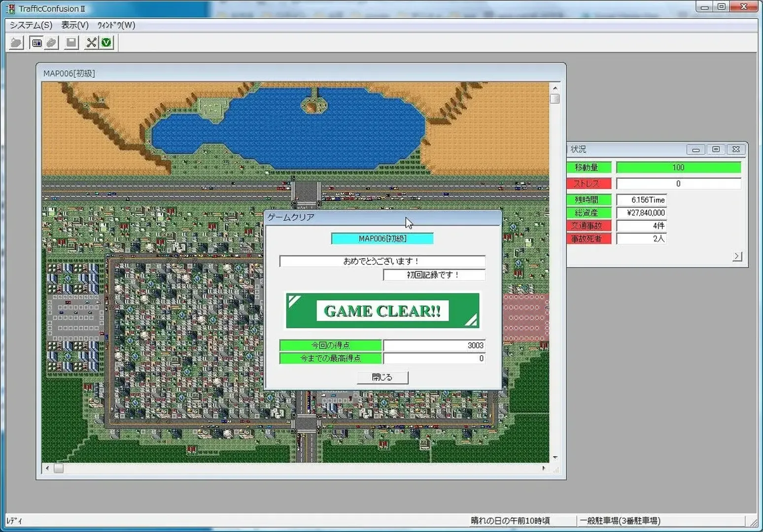Image resolution: width=763 pixels, height=532 pixels.
Task: Click the open map folder toolbar icon
Action: click(16, 43)
